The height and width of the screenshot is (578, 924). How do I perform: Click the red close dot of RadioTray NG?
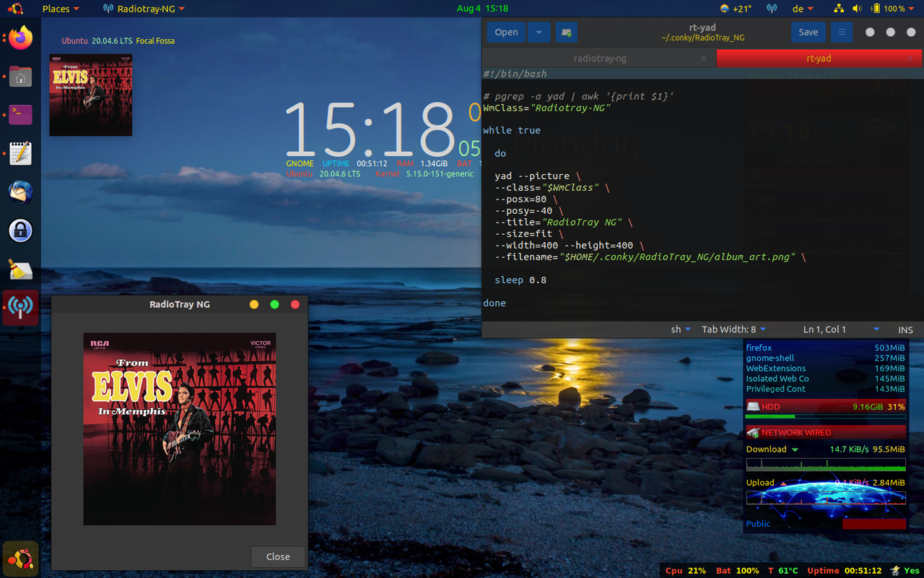[x=295, y=305]
